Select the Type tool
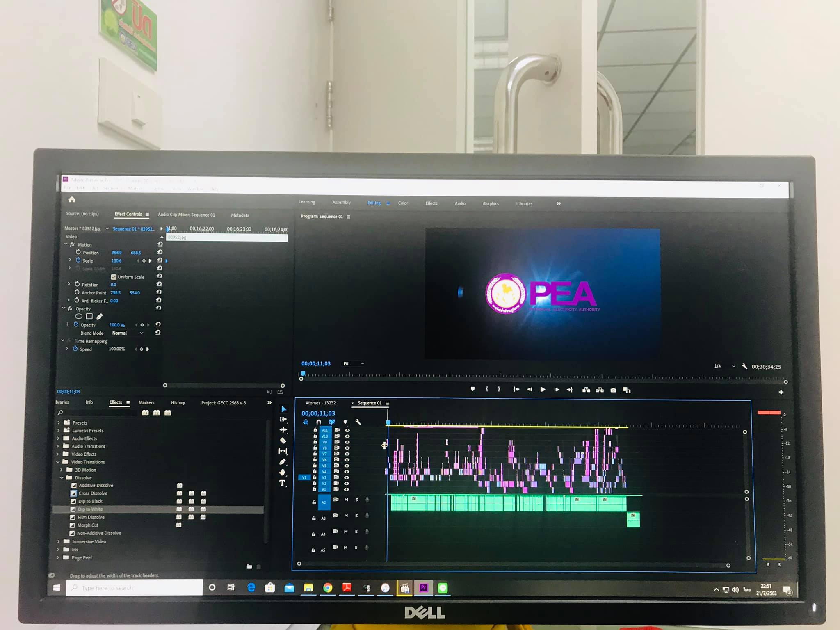The height and width of the screenshot is (630, 840). [x=282, y=483]
